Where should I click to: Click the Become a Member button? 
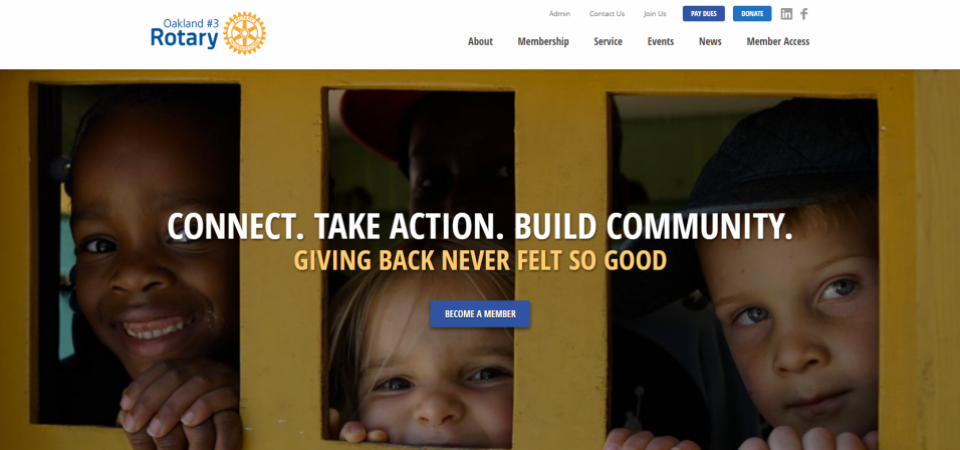pos(480,314)
